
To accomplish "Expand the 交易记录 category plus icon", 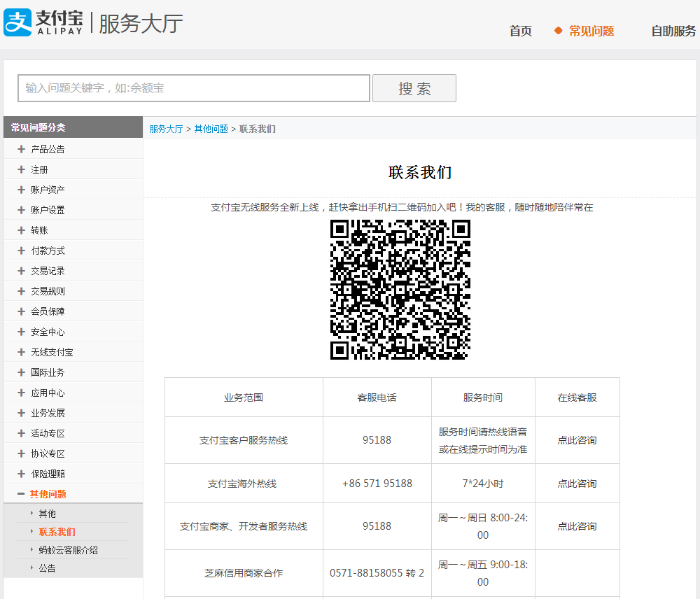I will pos(21,271).
